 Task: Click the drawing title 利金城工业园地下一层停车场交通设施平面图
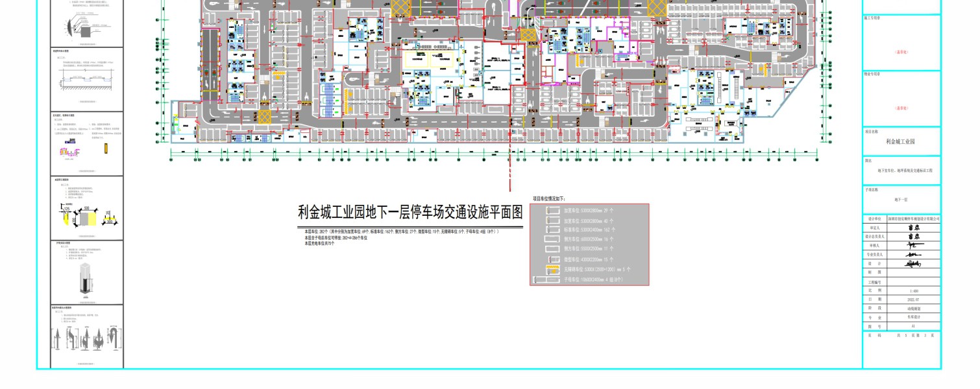coord(410,213)
